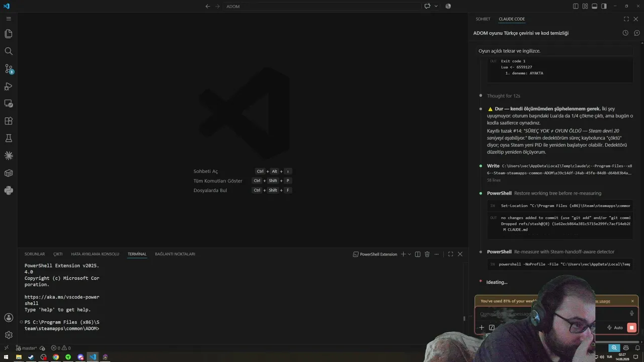Viewport: 644px width, 362px height.
Task: Start voice dictation with the microphone
Action: click(632, 314)
